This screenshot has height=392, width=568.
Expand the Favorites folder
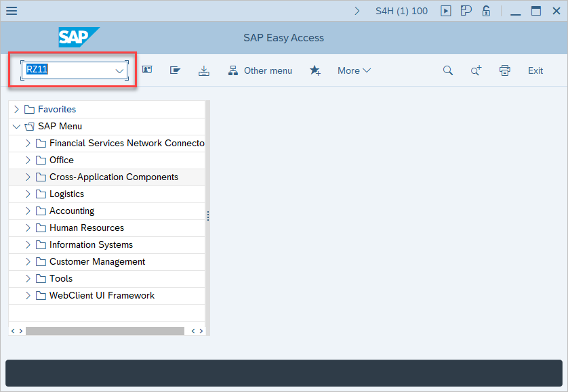click(x=17, y=109)
